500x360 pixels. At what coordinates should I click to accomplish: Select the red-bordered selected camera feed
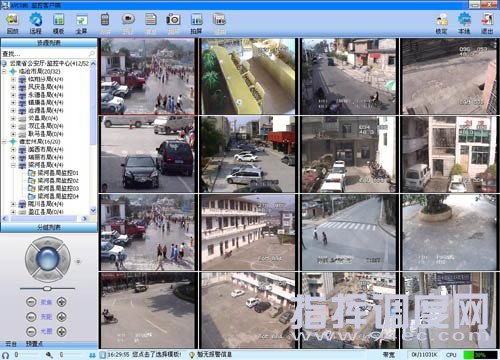tap(148, 76)
